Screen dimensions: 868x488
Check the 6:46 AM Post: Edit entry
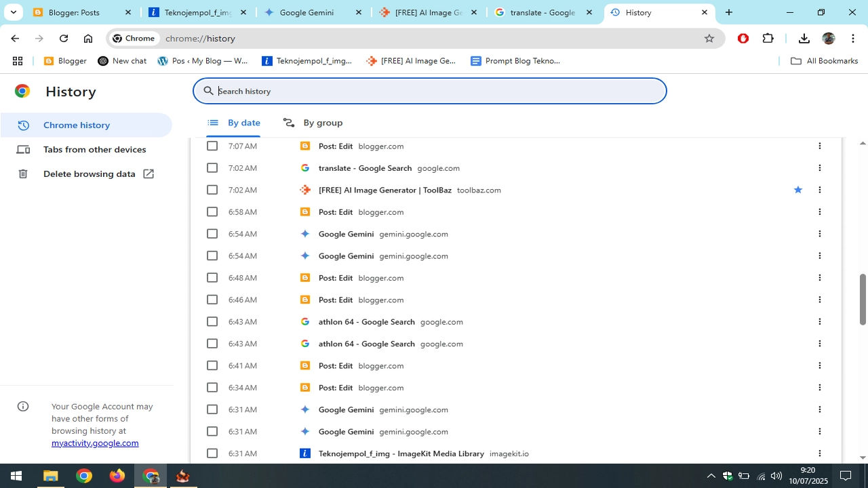tap(212, 300)
